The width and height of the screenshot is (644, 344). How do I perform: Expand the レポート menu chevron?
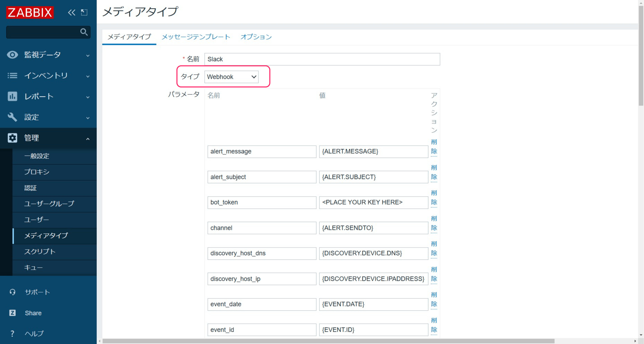click(x=88, y=97)
